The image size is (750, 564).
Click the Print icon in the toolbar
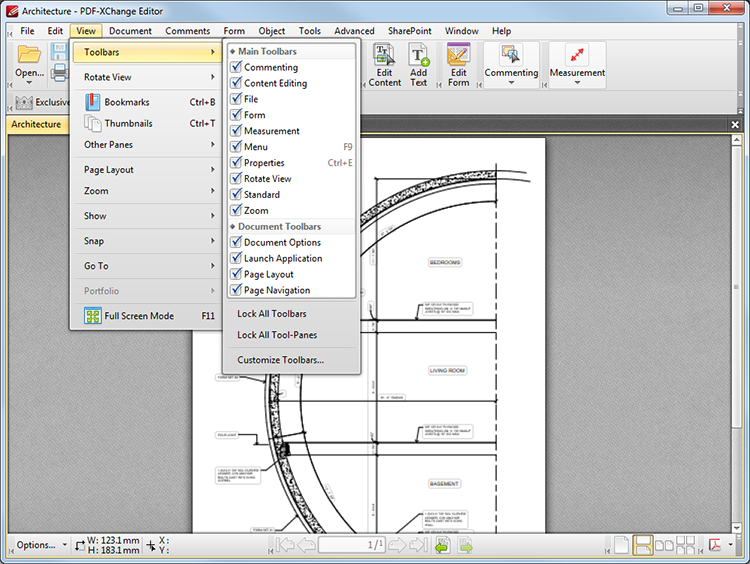tap(59, 73)
